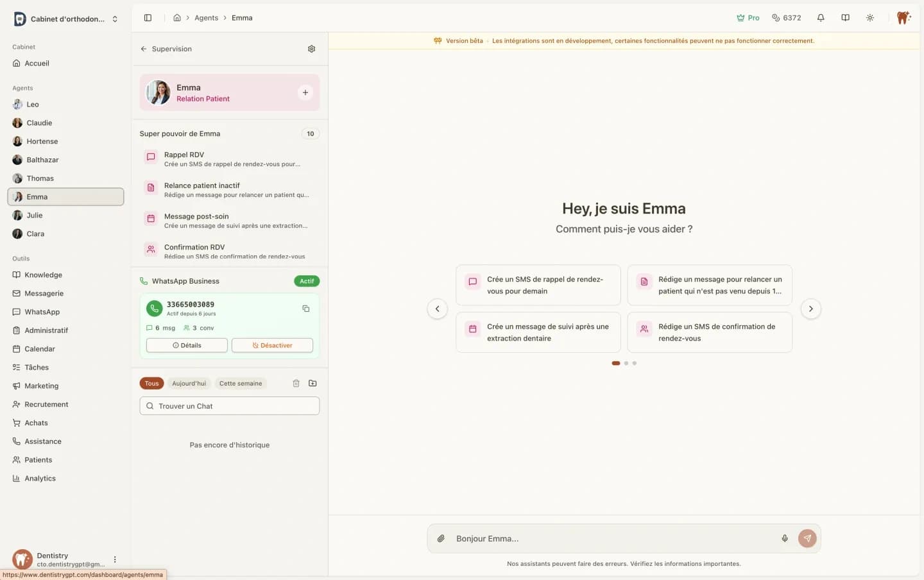Click the Trouver un Chat search field
The image size is (924, 580).
click(229, 406)
